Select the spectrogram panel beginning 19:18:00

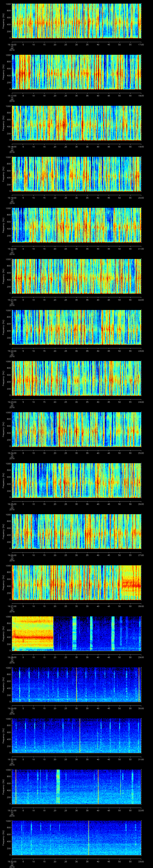[76, 123]
